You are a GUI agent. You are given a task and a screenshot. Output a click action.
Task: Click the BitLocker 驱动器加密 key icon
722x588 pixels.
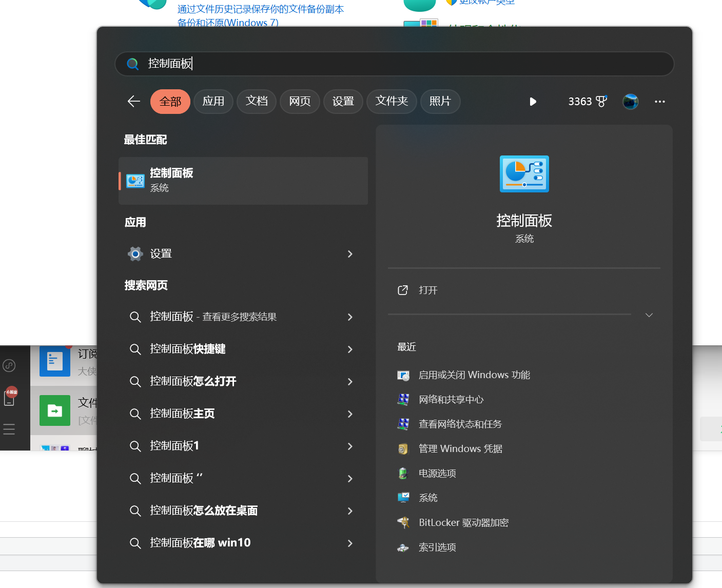click(x=403, y=522)
